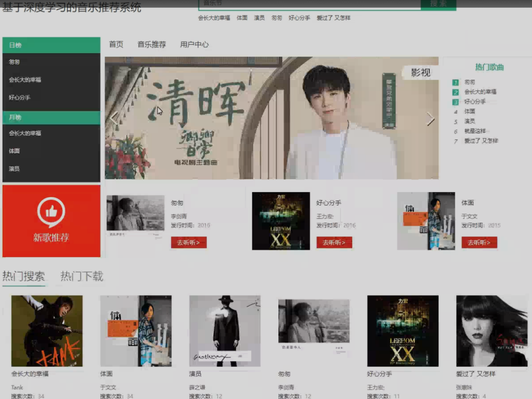Click 好心分手 song title in new songs row
The image size is (532, 399).
pos(329,203)
